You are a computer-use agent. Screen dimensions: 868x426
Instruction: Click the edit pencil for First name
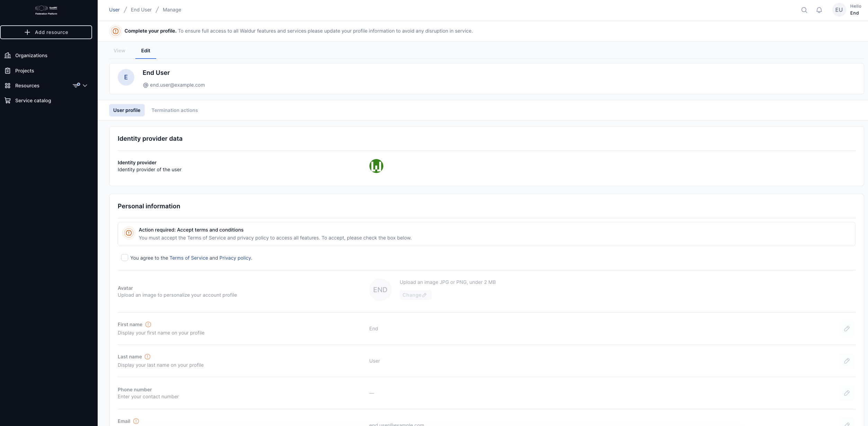click(847, 329)
